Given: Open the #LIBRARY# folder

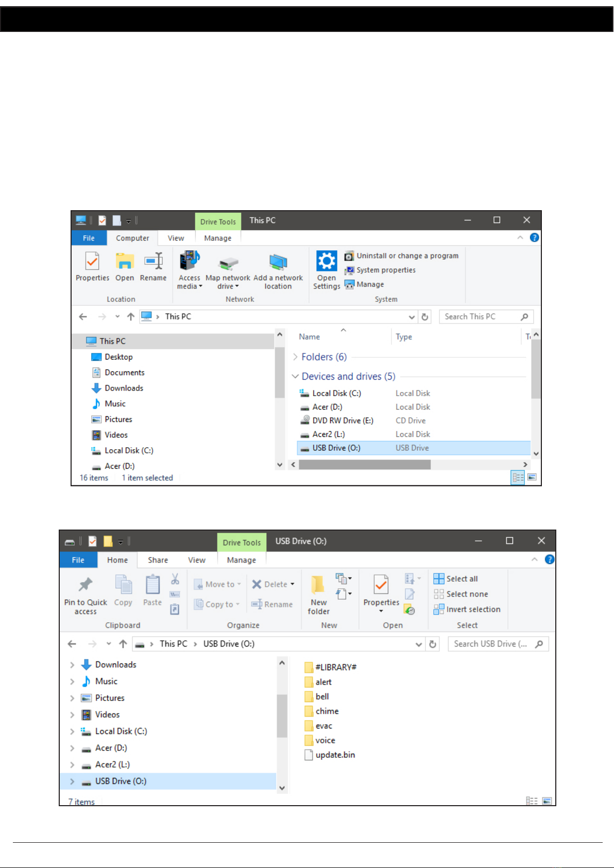Looking at the screenshot, I should coord(331,667).
